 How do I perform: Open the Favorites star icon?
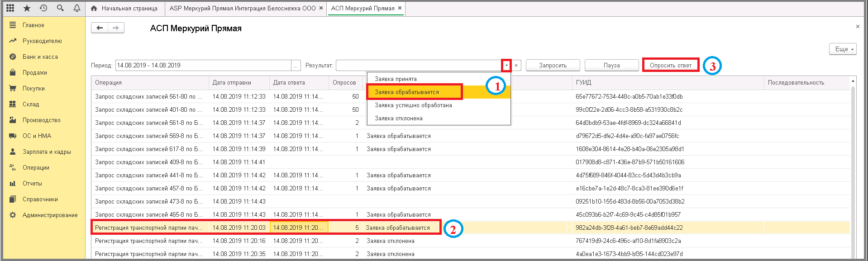[27, 8]
